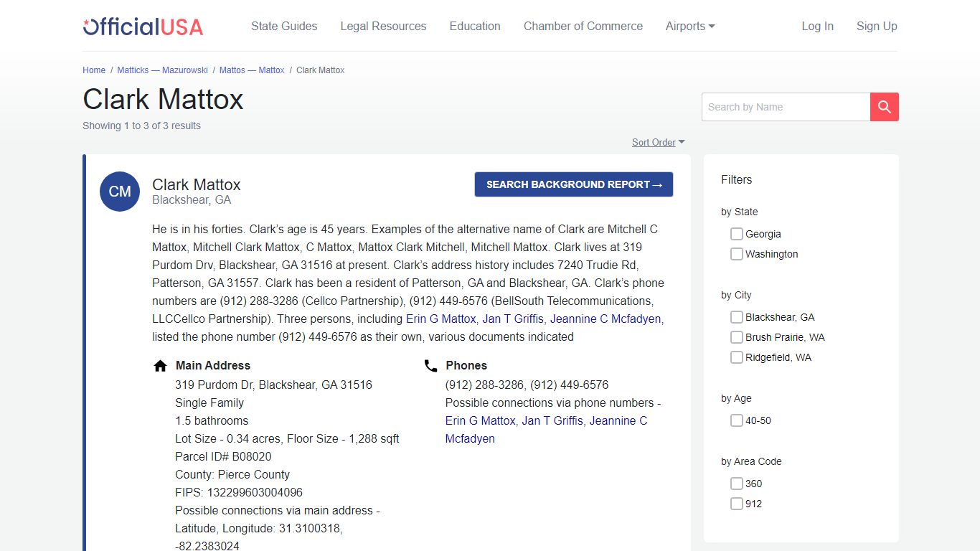Click the address 319 Purdom Dr, Blackshear, GA 31516
Screen dimensions: 980x551
(x=274, y=385)
